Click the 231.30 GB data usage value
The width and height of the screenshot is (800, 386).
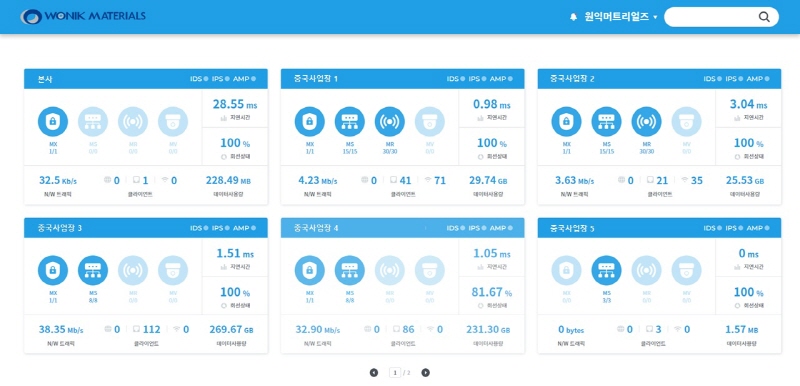coord(488,329)
